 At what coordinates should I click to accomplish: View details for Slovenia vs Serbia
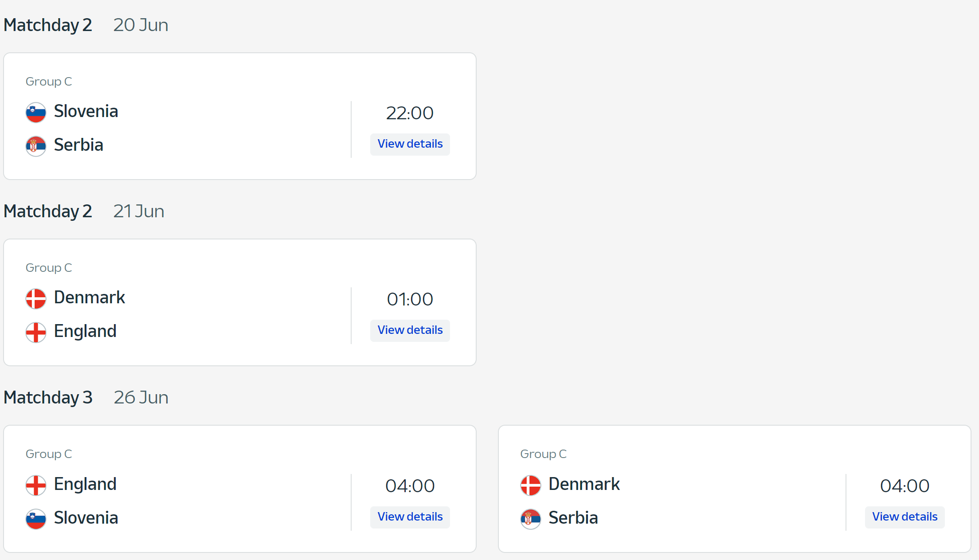[410, 144]
